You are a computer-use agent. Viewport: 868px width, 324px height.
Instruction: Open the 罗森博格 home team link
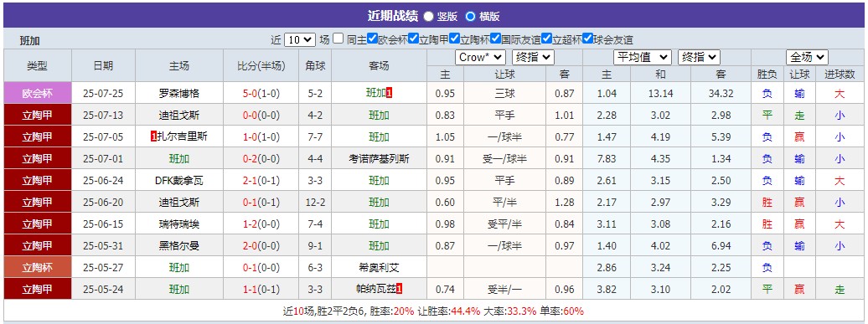[178, 94]
